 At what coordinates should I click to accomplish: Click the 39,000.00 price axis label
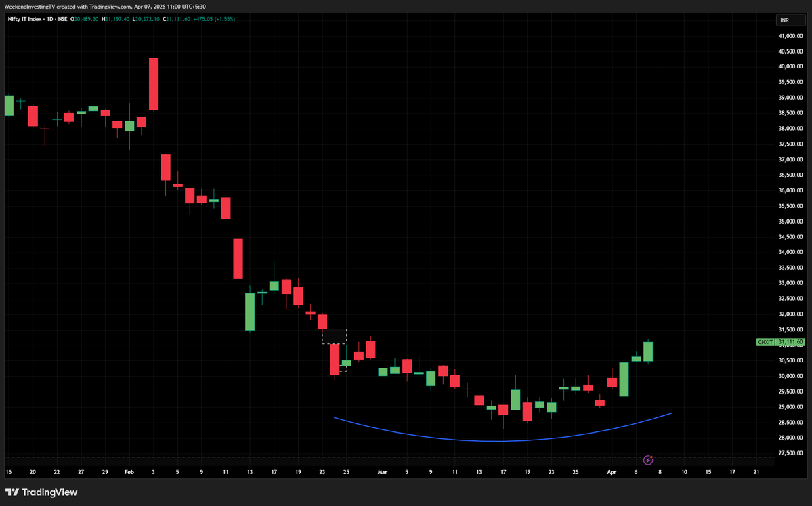(x=790, y=98)
